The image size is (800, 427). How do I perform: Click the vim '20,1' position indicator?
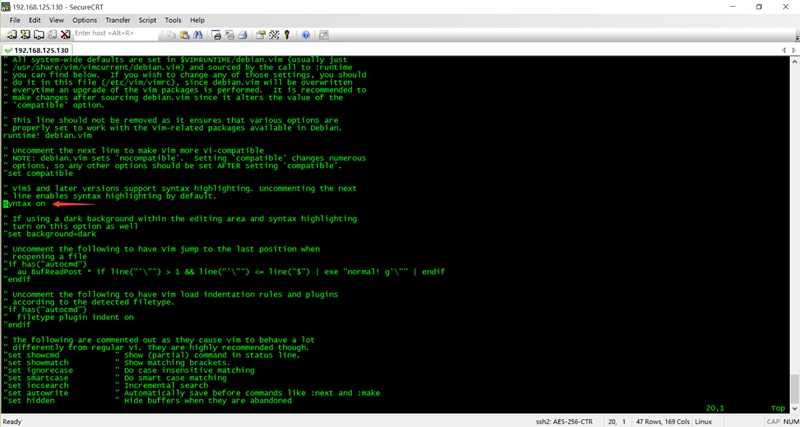[715, 408]
